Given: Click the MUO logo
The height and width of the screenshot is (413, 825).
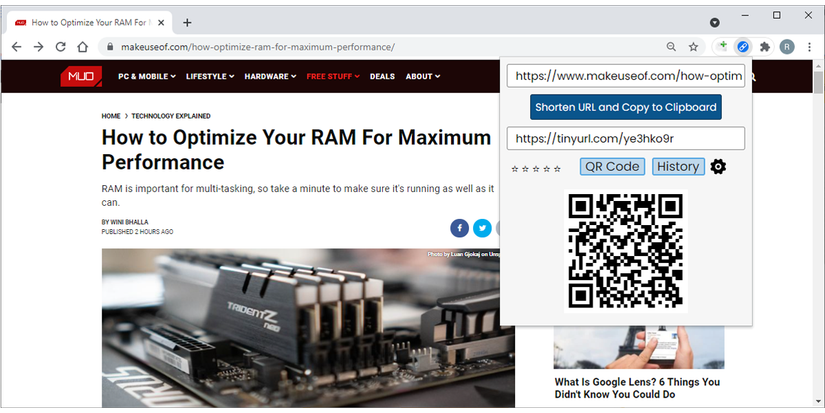Looking at the screenshot, I should [x=81, y=76].
